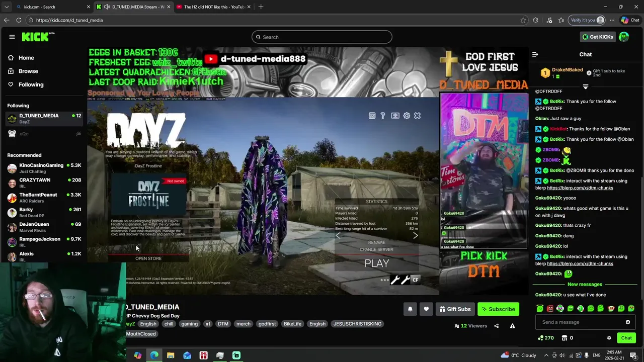Viewport: 644px width, 362px height.
Task: Open a new browser tab
Action: pyautogui.click(x=261, y=7)
